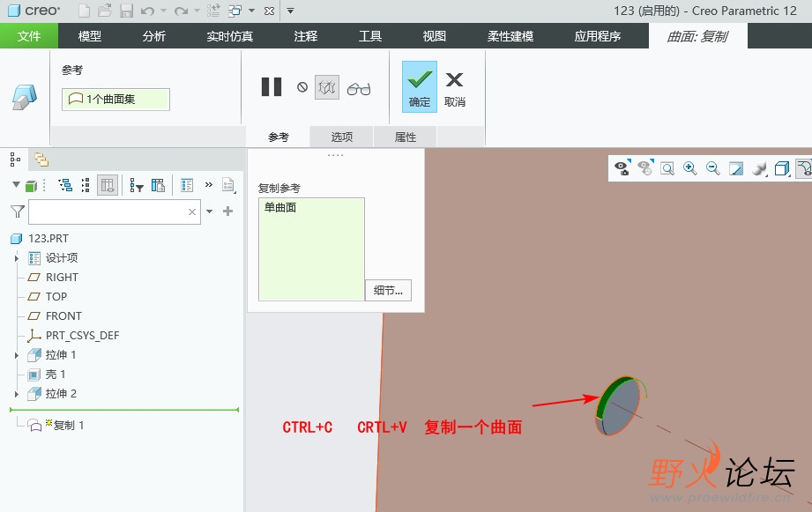Screen dimensions: 812x512
Task: Expand the 设计项 tree node
Action: [17, 258]
